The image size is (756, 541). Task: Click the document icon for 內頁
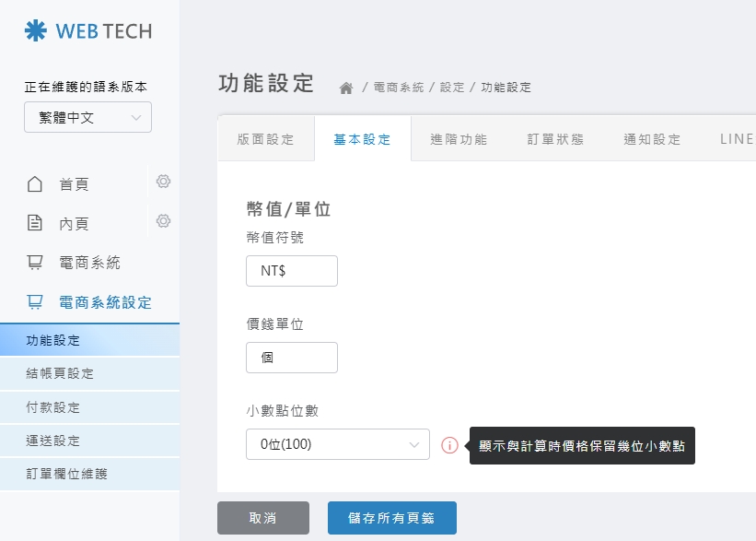click(x=35, y=223)
